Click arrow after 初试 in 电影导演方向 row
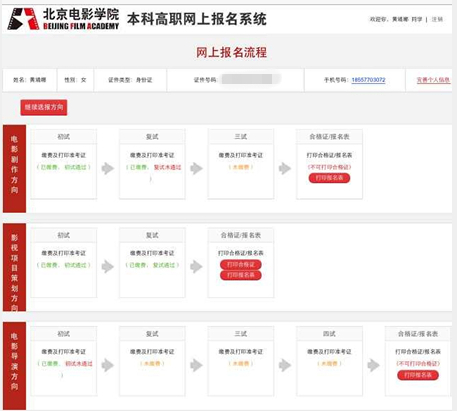Viewport: 457px width, 411px height. 108,365
